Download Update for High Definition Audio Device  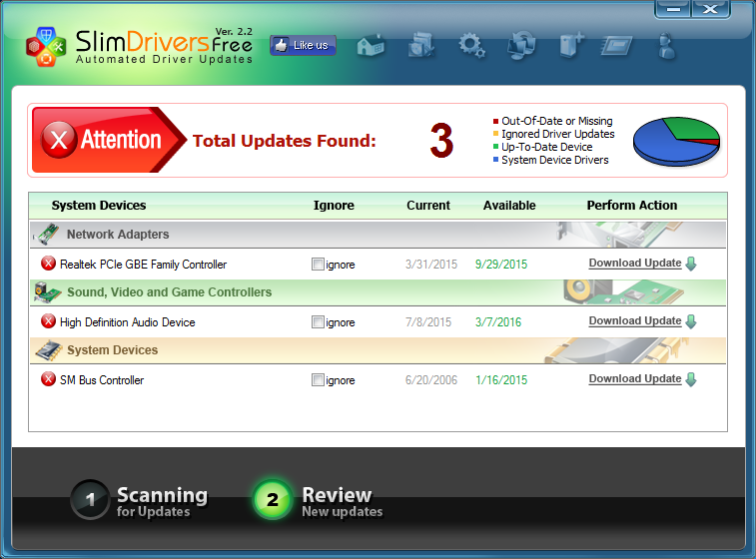coord(635,321)
